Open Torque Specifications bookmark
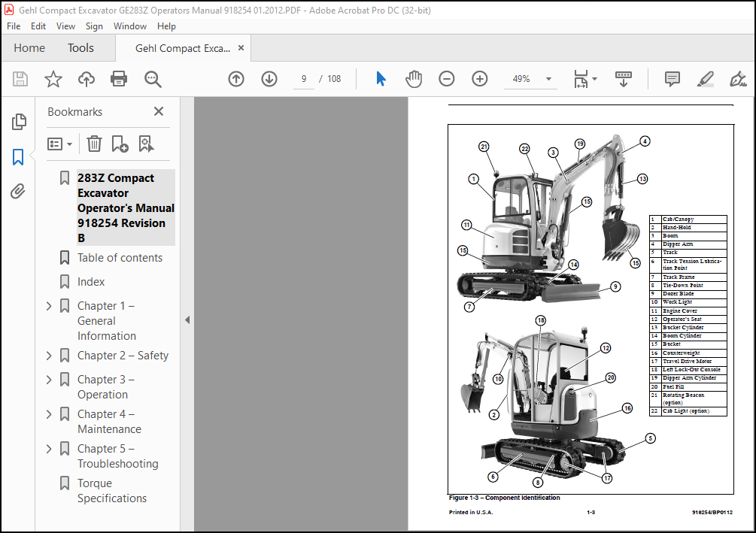This screenshot has height=533, width=756. click(112, 491)
